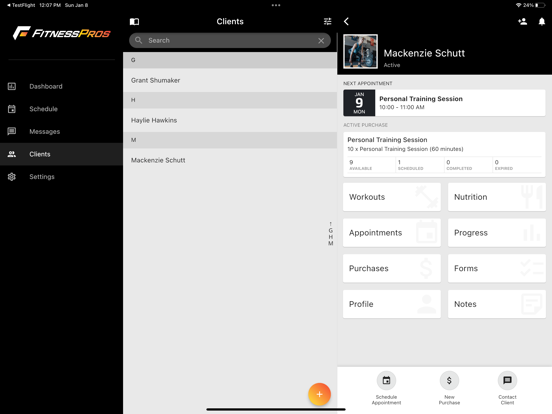The image size is (552, 414).
Task: Clear the search field with X icon
Action: tap(321, 40)
